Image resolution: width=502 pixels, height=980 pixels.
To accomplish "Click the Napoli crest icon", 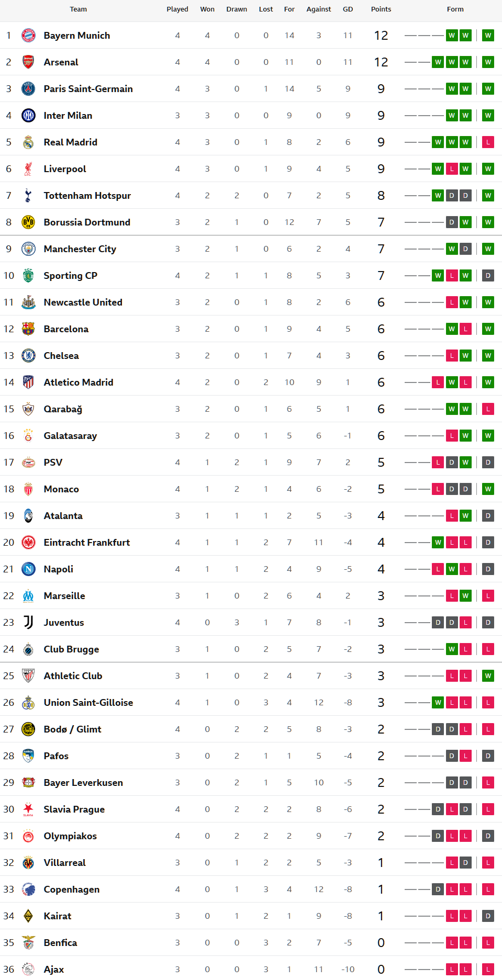I will point(28,569).
